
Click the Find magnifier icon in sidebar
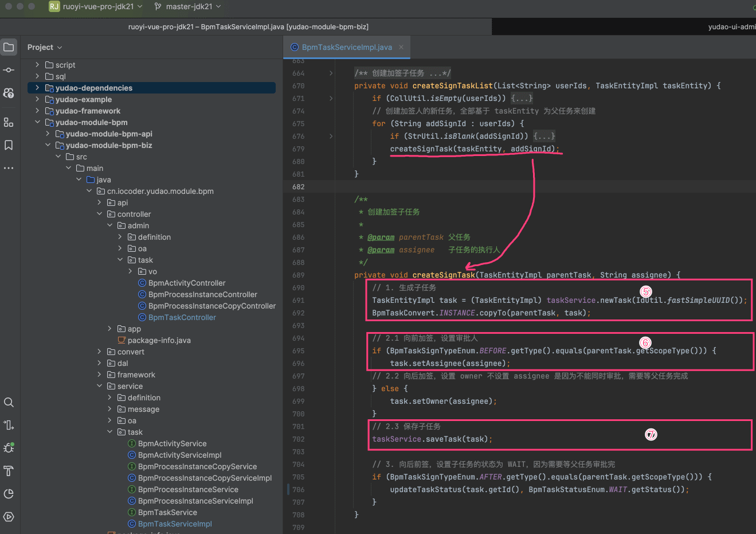(9, 402)
